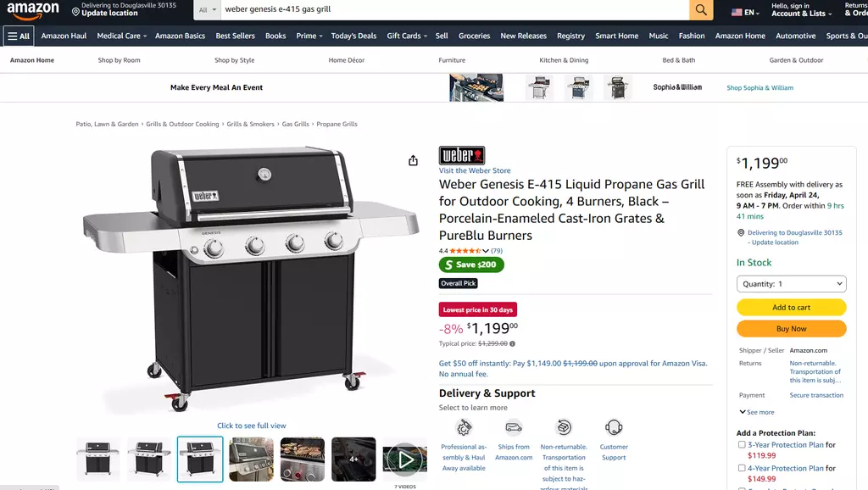Image resolution: width=868 pixels, height=490 pixels.
Task: Select the Professional assembly gear icon
Action: (x=464, y=427)
